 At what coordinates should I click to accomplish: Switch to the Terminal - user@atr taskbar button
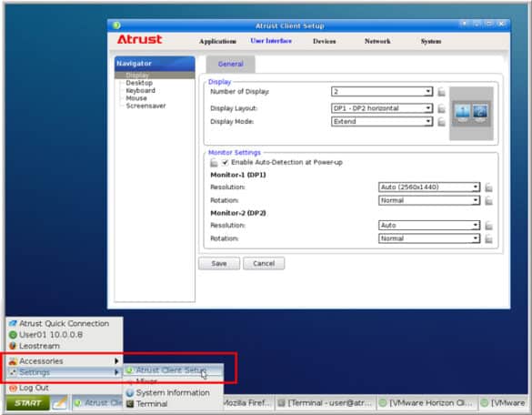pos(325,403)
